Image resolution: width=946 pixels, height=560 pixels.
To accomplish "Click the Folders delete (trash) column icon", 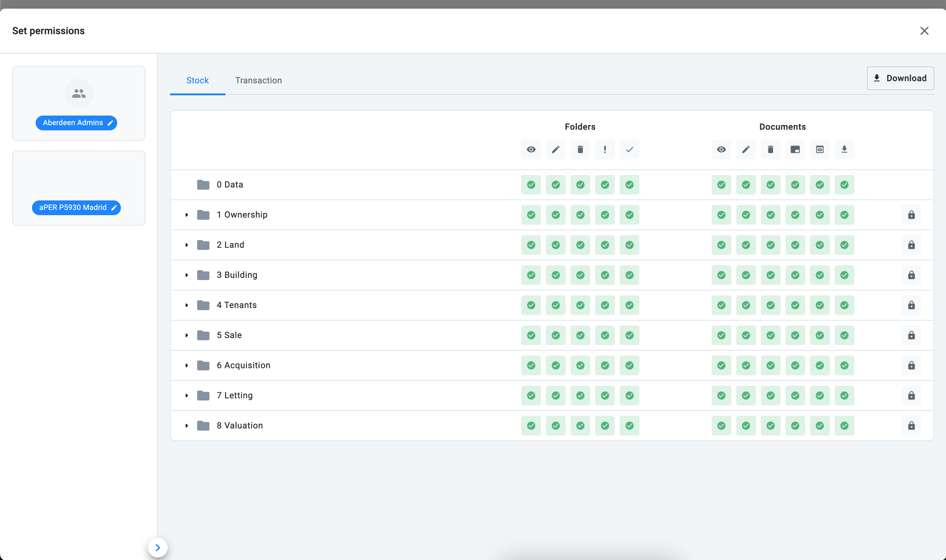I will pyautogui.click(x=580, y=149).
